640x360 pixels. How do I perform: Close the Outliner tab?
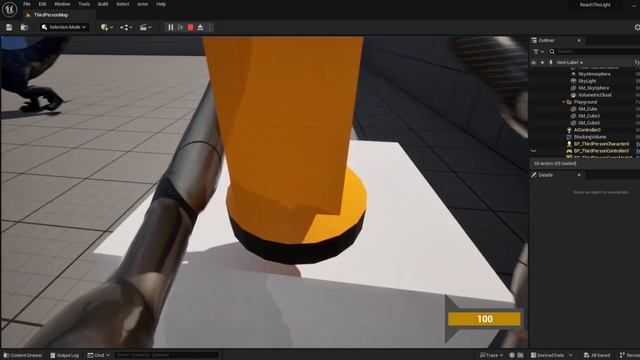tap(579, 40)
